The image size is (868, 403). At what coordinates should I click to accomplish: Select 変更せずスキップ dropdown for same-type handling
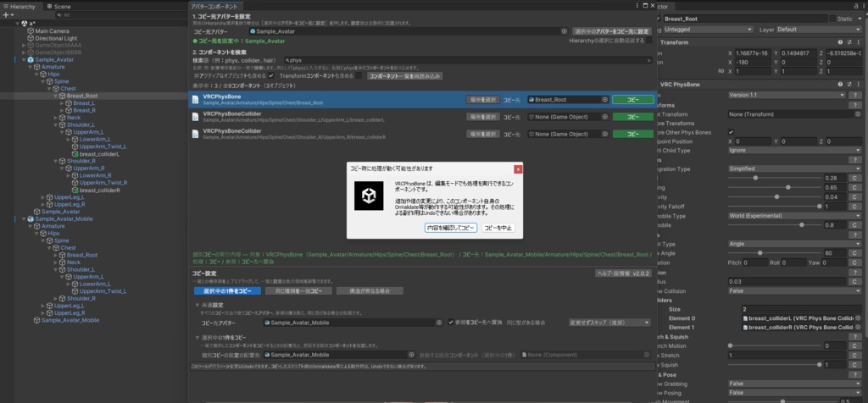tap(609, 323)
